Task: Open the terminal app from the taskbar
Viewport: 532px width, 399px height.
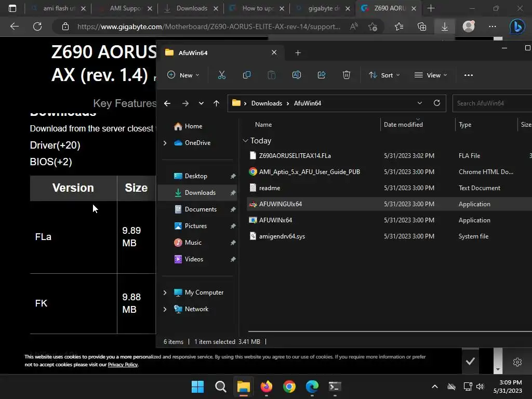Action: click(335, 387)
